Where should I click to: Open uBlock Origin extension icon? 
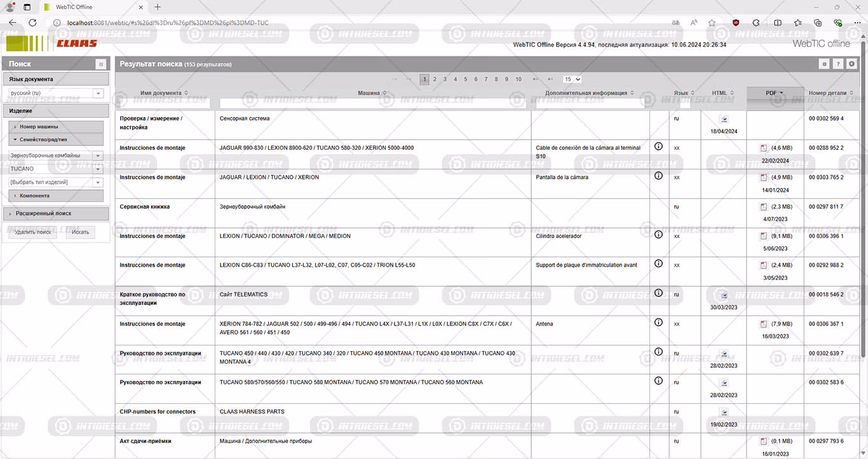(736, 23)
